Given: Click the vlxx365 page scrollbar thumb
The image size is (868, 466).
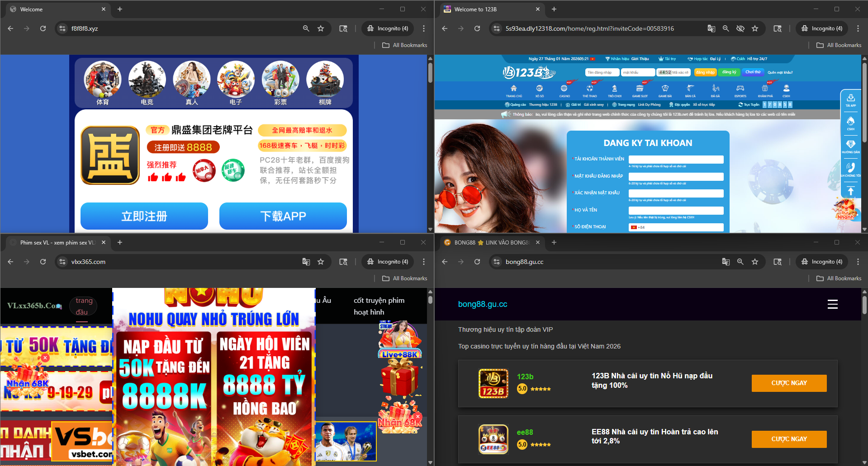Looking at the screenshot, I should pyautogui.click(x=430, y=300).
